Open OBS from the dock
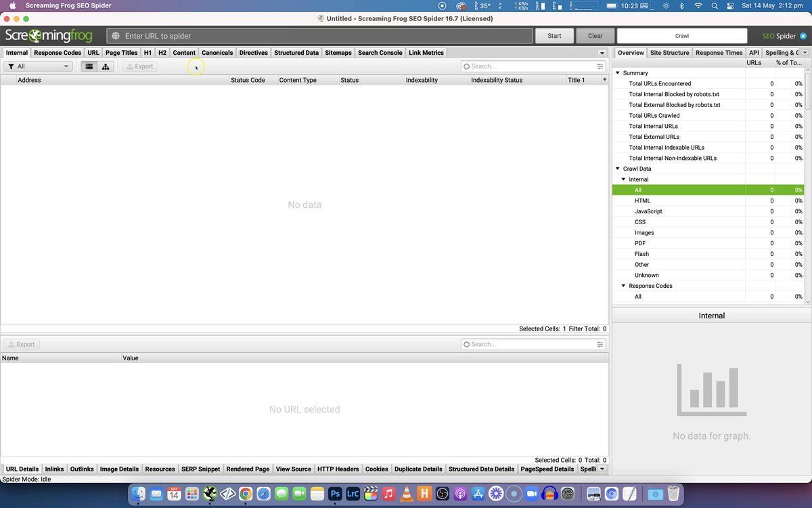This screenshot has width=812, height=508. [443, 494]
